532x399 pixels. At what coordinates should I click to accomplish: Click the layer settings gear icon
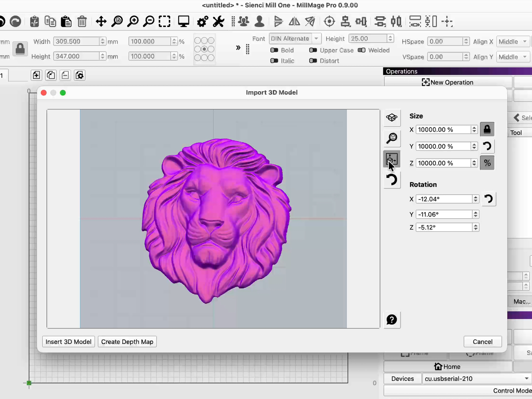[79, 75]
